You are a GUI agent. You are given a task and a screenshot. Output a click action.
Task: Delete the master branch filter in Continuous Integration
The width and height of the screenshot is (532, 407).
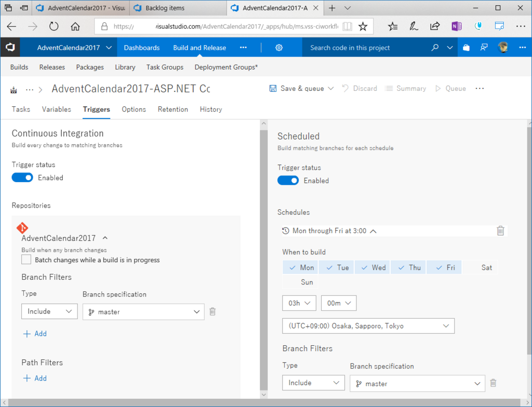(x=212, y=311)
